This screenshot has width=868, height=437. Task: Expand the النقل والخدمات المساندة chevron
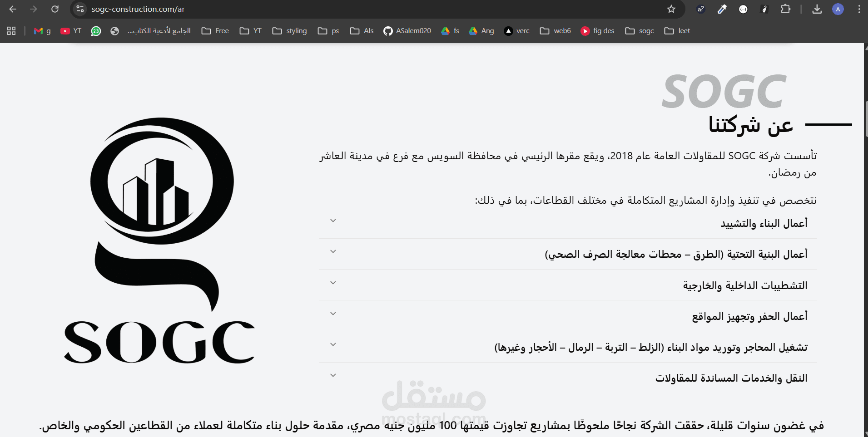tap(333, 375)
